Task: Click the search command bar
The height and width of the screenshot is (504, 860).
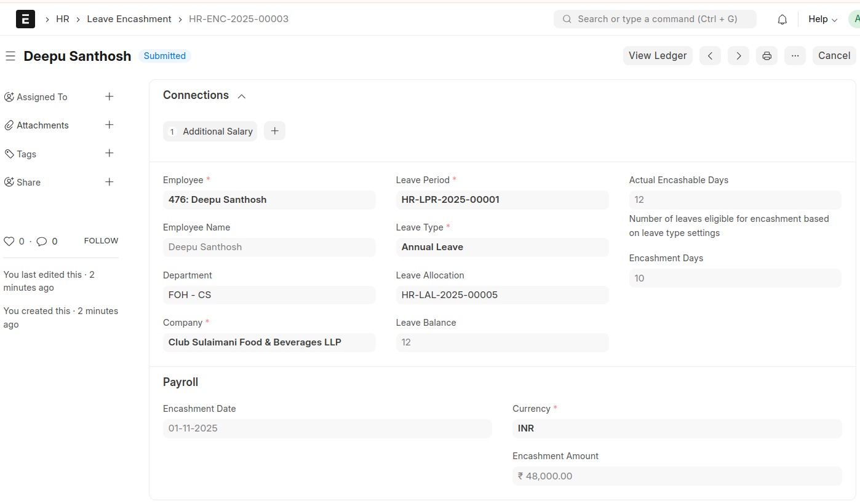Action: [x=655, y=19]
